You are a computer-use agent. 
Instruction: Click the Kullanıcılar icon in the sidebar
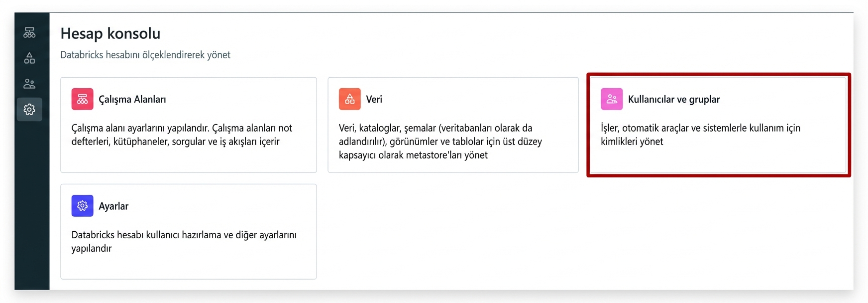point(29,84)
